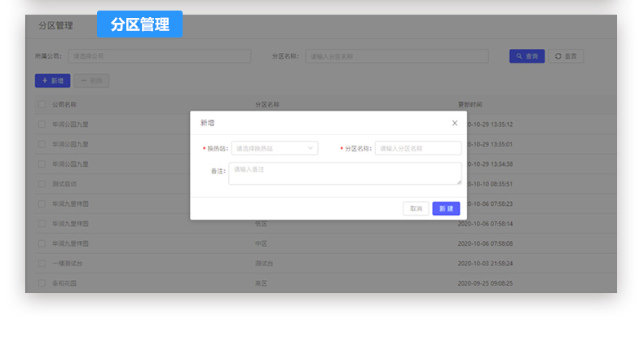
Task: Select the checkbox for the 泰和花园 row
Action: pos(42,283)
